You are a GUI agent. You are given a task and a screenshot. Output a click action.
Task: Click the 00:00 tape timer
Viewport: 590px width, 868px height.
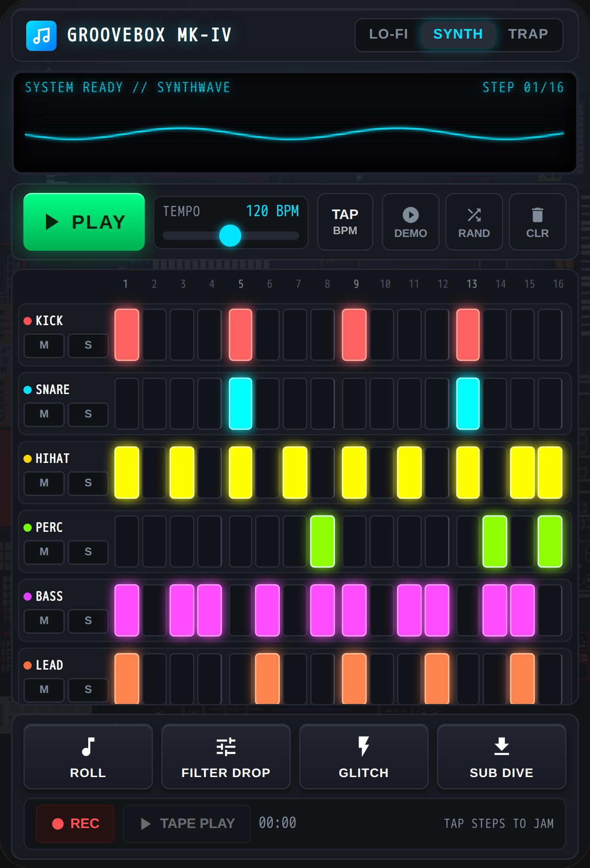pos(278,823)
